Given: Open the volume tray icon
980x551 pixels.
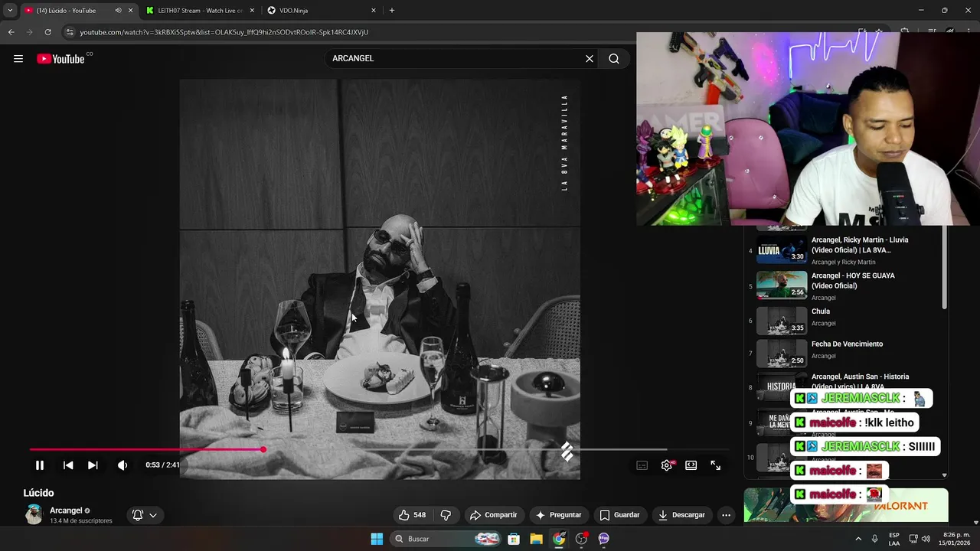Looking at the screenshot, I should click(926, 539).
